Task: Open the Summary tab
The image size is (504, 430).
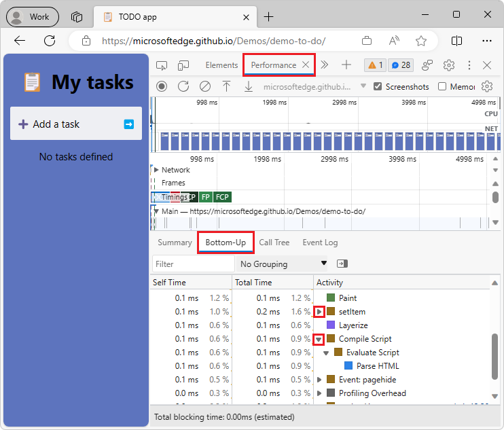Action: pyautogui.click(x=175, y=243)
